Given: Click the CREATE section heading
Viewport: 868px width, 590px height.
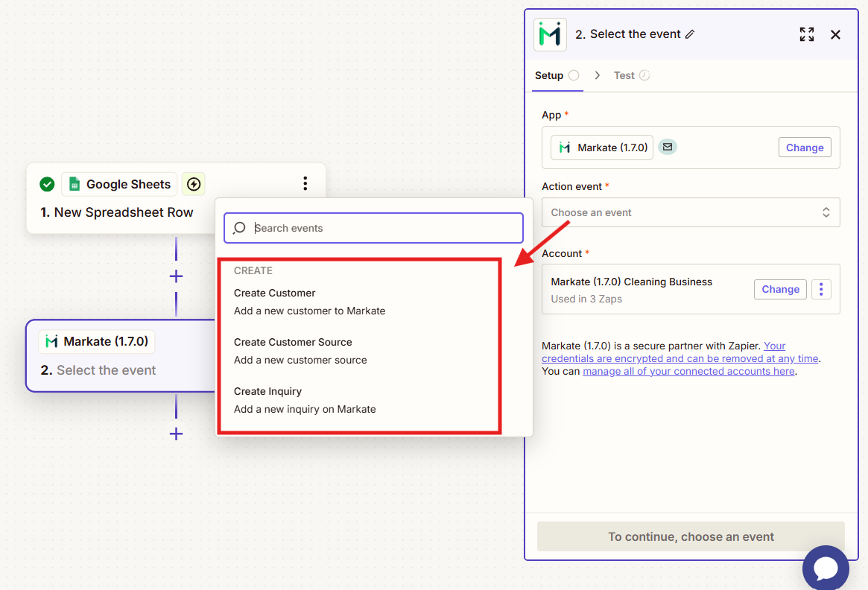Looking at the screenshot, I should (253, 270).
